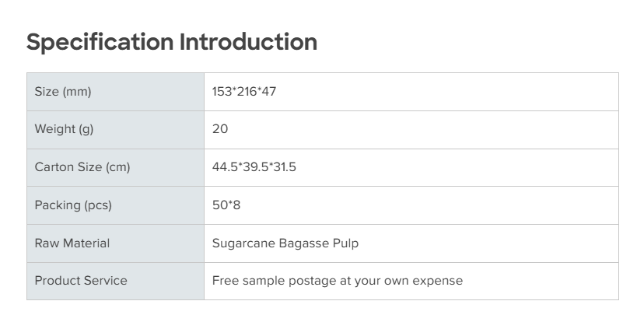
Task: Select the Sugarcane Bagasse Pulp text
Action: pyautogui.click(x=285, y=243)
